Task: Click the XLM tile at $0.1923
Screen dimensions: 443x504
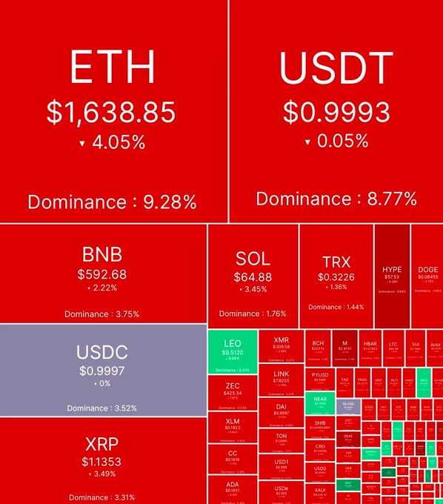Action: 233,427
